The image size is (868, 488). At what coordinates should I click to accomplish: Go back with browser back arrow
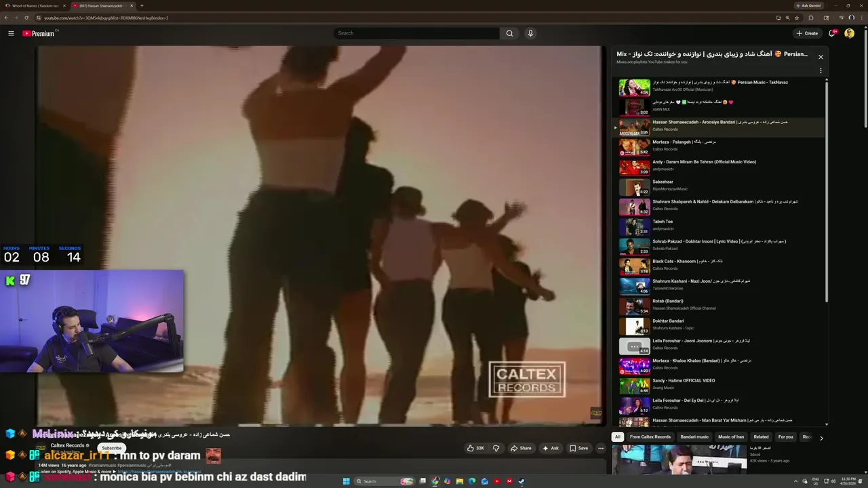(x=7, y=18)
